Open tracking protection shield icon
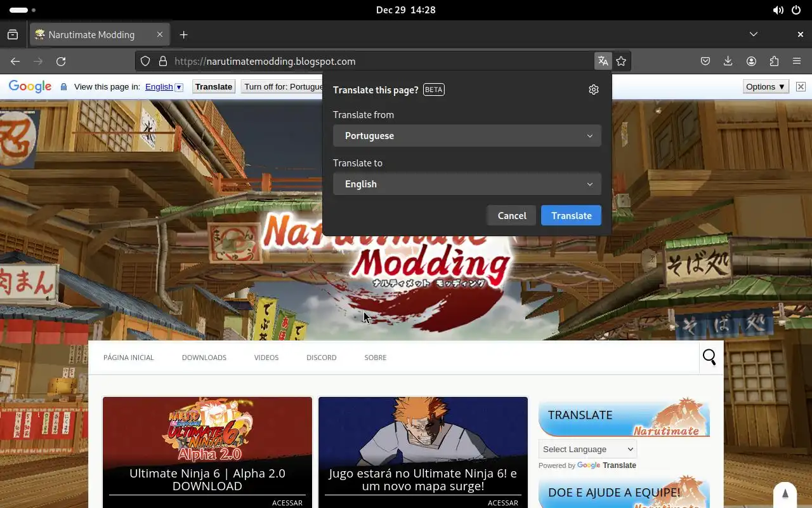The width and height of the screenshot is (812, 508). click(x=145, y=62)
